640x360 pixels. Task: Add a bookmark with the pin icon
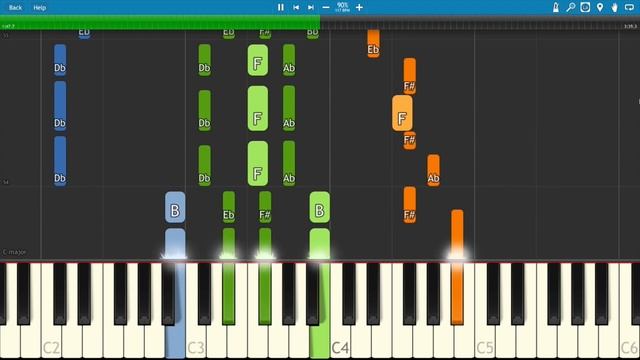600,7
